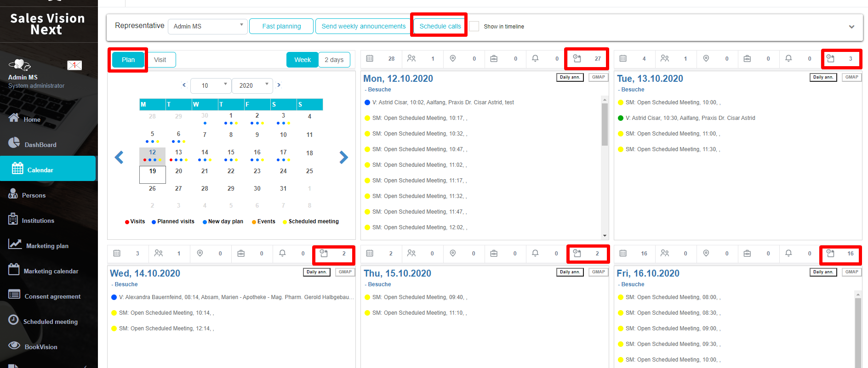Viewport: 868px width, 368px height.
Task: Click the location pin icon in Tuesday's header
Action: point(706,58)
